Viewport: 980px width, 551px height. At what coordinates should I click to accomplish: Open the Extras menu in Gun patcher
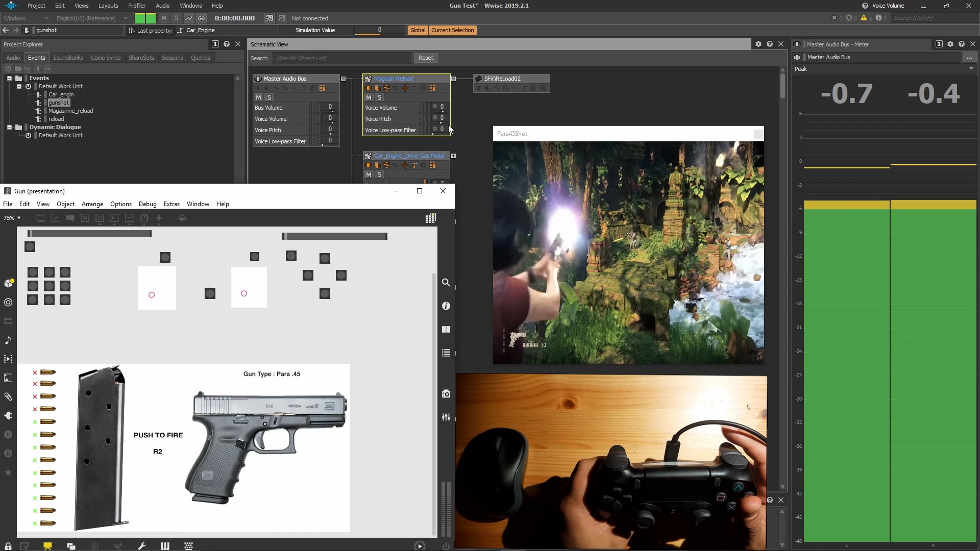pos(171,204)
